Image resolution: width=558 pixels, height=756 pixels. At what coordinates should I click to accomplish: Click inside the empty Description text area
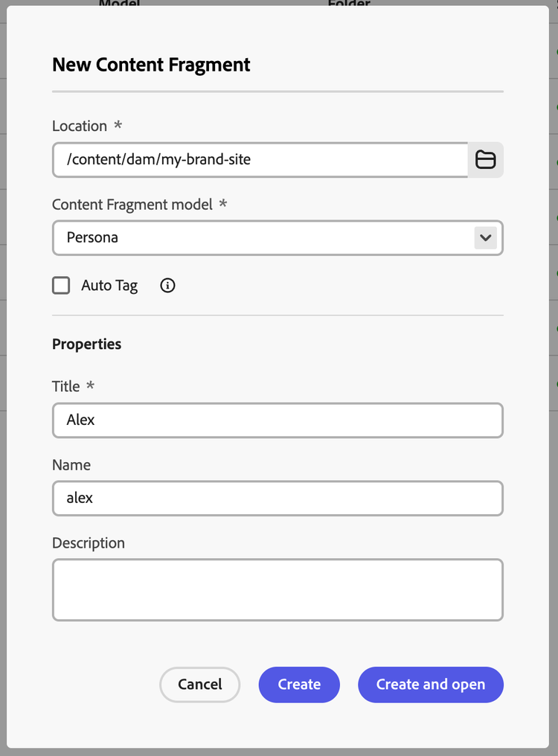pos(278,589)
